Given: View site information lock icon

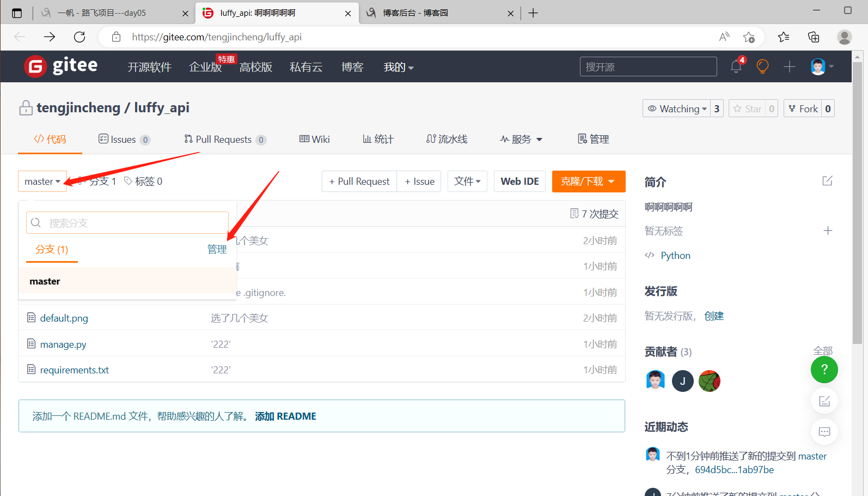Looking at the screenshot, I should [116, 37].
